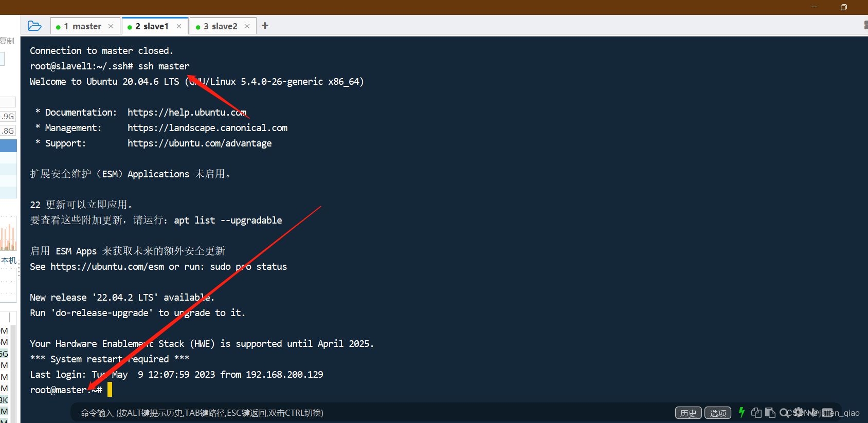Click the landscape.canonical.com URL in terminal
The width and height of the screenshot is (868, 423).
207,127
